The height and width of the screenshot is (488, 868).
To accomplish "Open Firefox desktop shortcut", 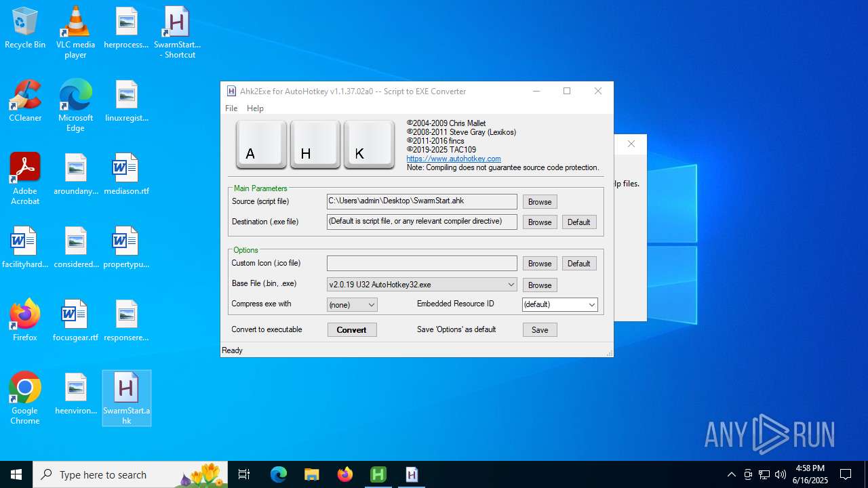I will pyautogui.click(x=25, y=321).
